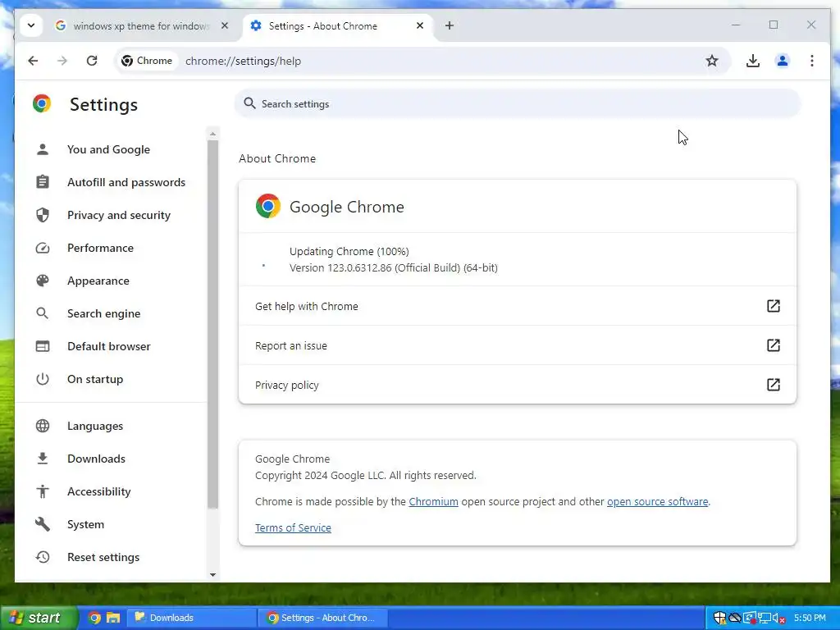Close the Settings - About Chrome tab
This screenshot has width=840, height=630.
419,25
